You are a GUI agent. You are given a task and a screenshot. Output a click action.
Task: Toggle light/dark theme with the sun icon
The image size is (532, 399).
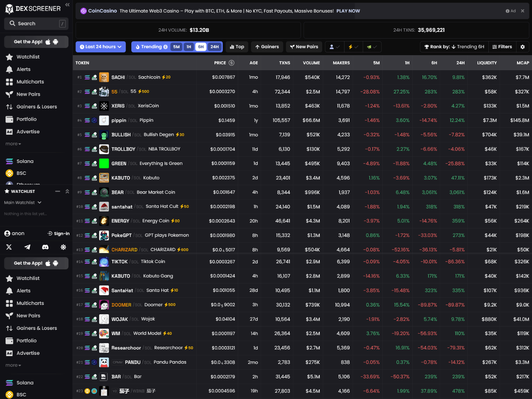point(63,247)
